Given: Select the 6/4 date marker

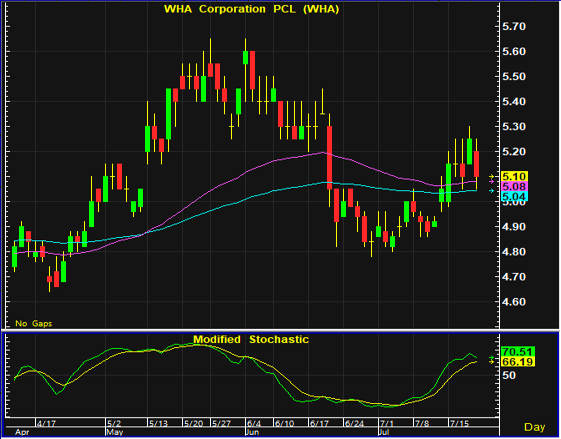Looking at the screenshot, I should (254, 424).
